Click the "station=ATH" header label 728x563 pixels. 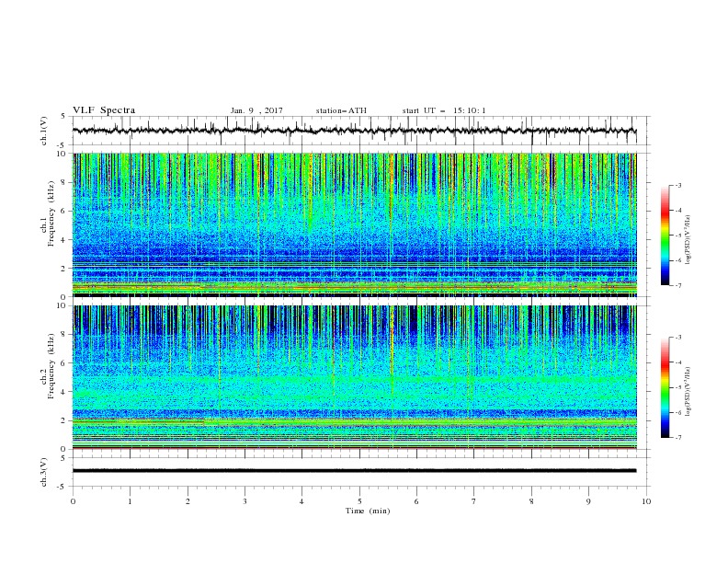[341, 110]
